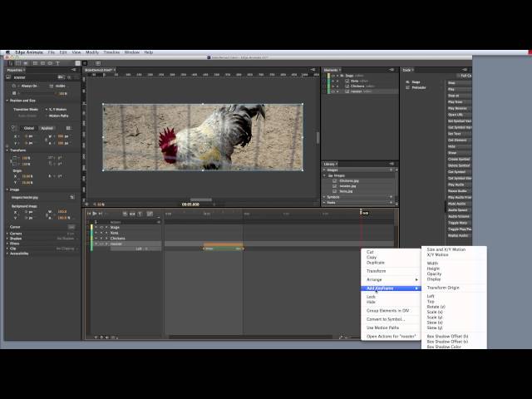Open the Code panel options menu icon
Viewport: 532px width, 399px height.
pos(465,70)
